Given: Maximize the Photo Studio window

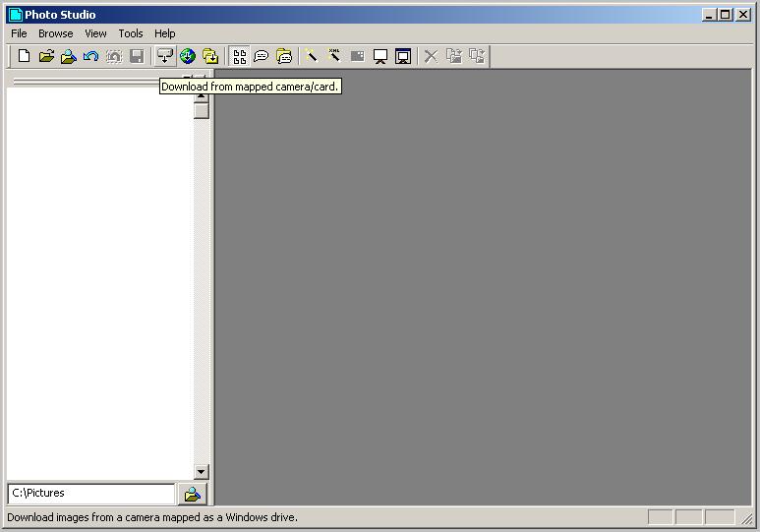Looking at the screenshot, I should click(726, 15).
